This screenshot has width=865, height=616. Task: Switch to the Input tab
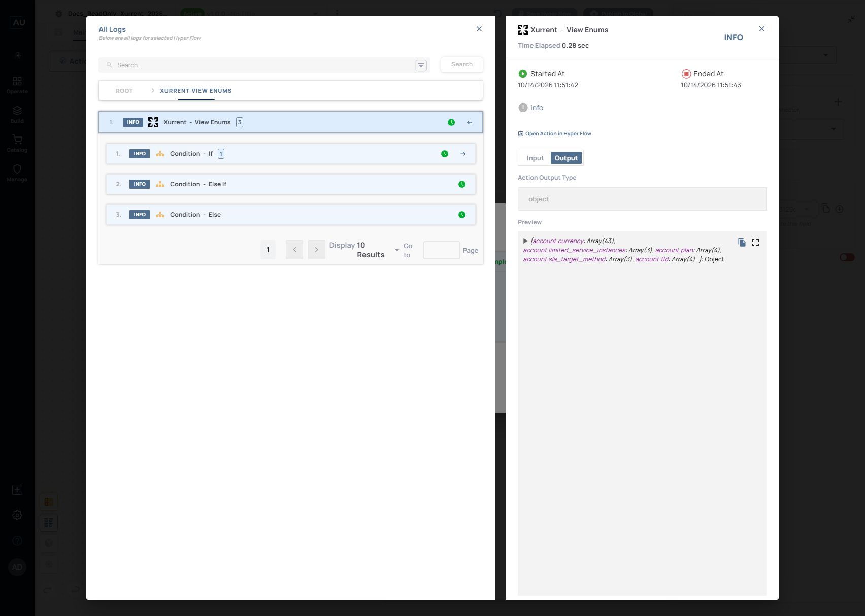535,158
